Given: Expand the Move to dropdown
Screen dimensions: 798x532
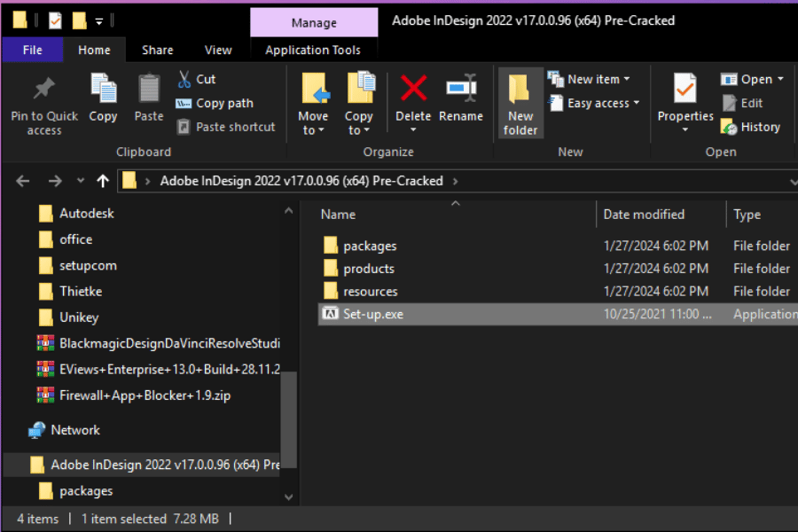Looking at the screenshot, I should pyautogui.click(x=313, y=130).
